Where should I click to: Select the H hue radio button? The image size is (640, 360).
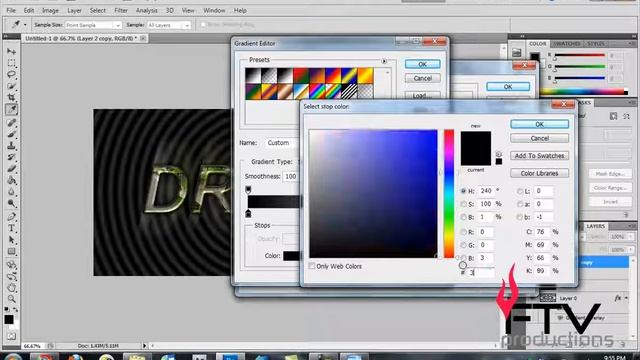pyautogui.click(x=463, y=191)
